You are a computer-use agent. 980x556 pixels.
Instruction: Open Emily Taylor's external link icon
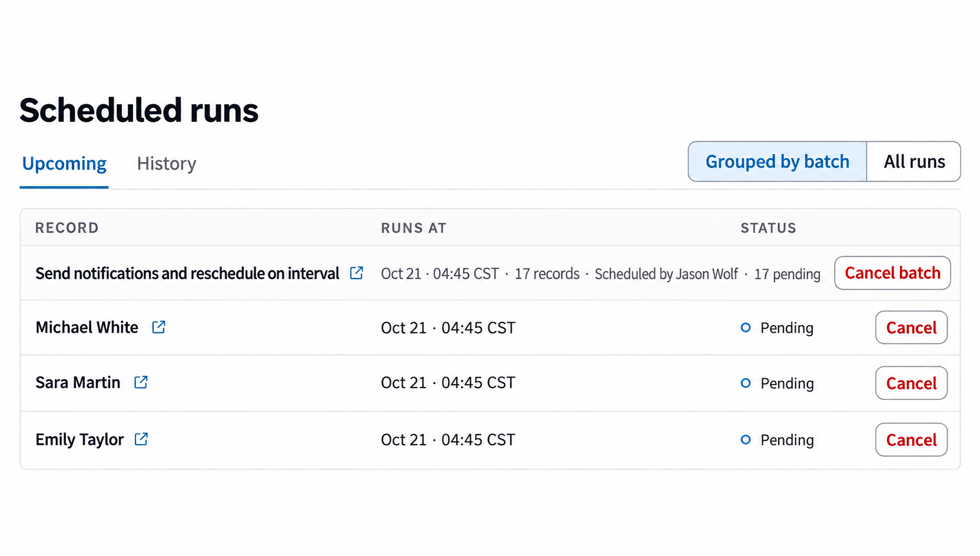[141, 439]
